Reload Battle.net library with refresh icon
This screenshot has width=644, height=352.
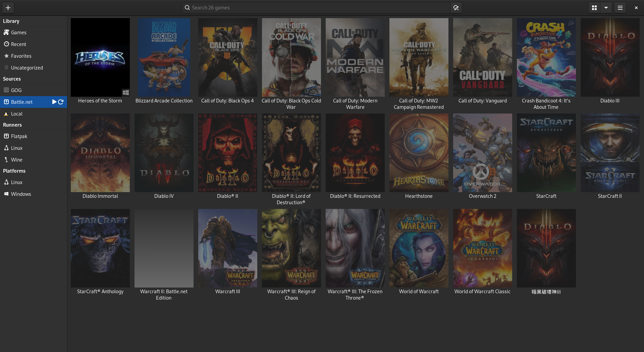tap(61, 102)
